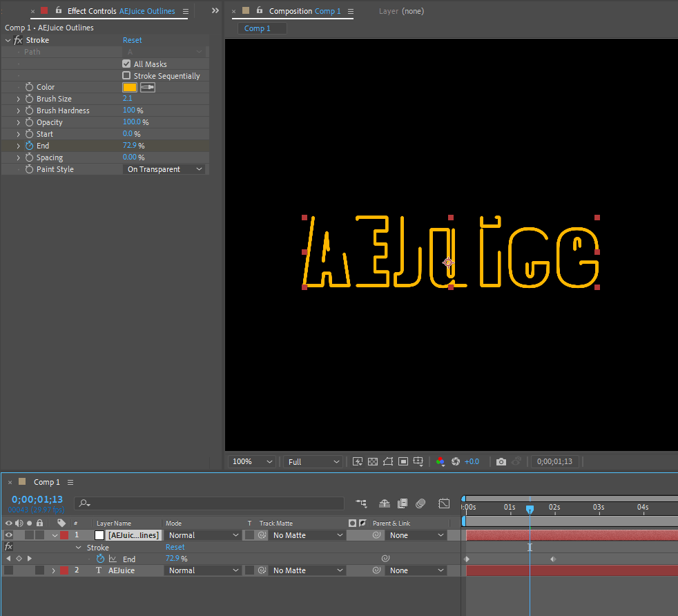Open the Graph Editor icon in timeline
The height and width of the screenshot is (616, 678).
tap(444, 503)
